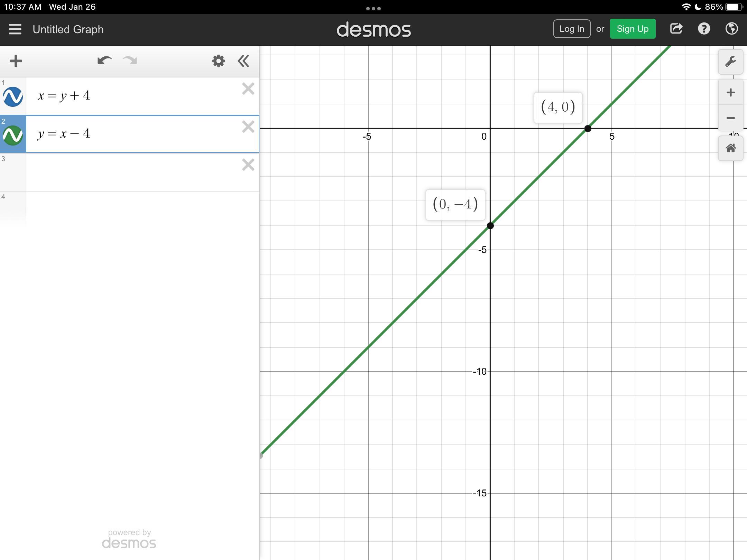Zoom out on the graph

point(730,118)
